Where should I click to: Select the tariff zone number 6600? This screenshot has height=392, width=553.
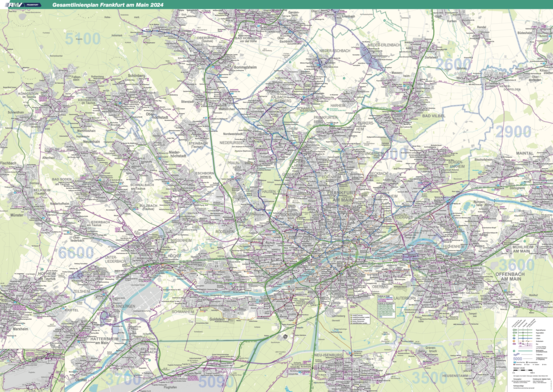click(x=76, y=253)
